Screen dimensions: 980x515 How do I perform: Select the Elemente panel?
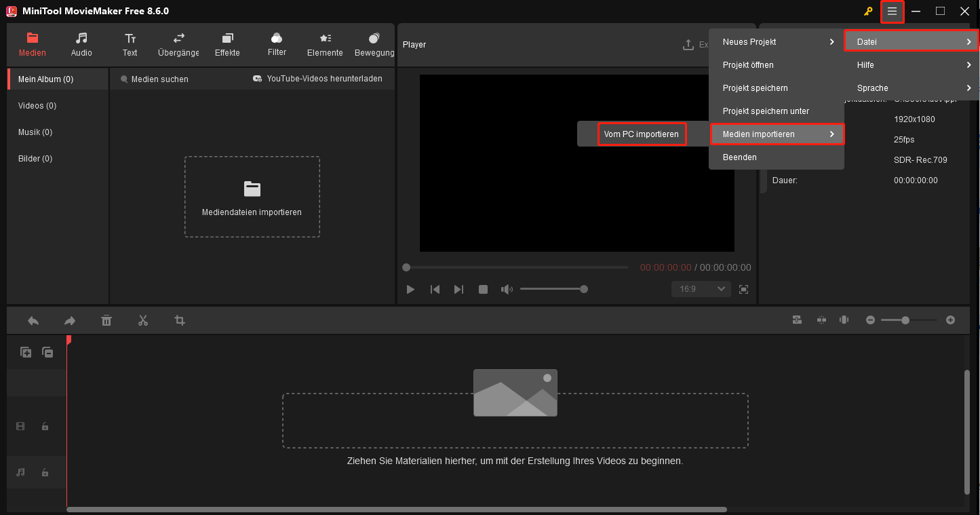(x=324, y=44)
